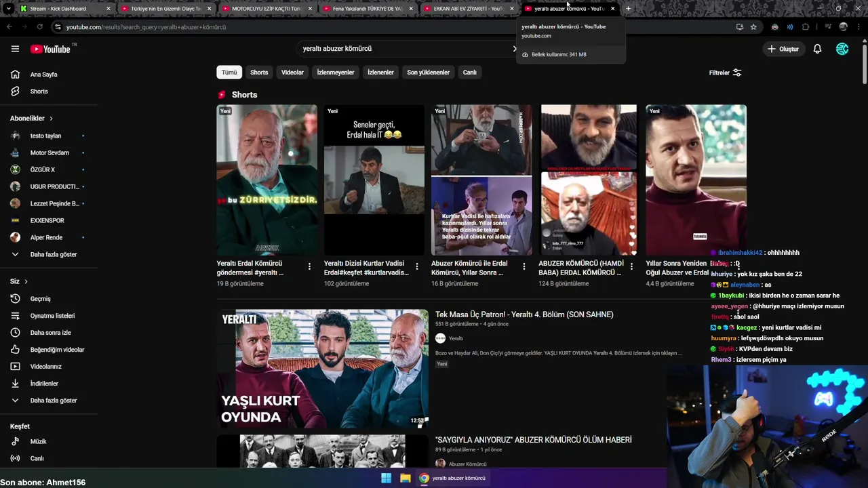The width and height of the screenshot is (868, 488).
Task: Expand the Abonelikler section chevron
Action: click(x=51, y=119)
